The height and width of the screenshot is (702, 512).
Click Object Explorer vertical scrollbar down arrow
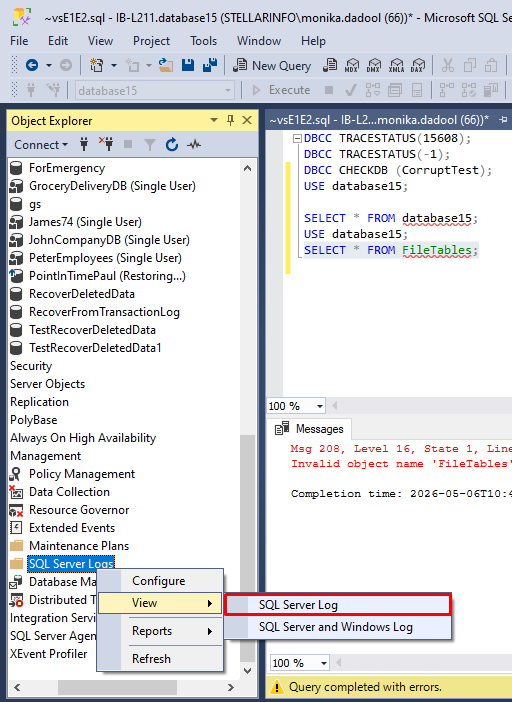pyautogui.click(x=247, y=670)
